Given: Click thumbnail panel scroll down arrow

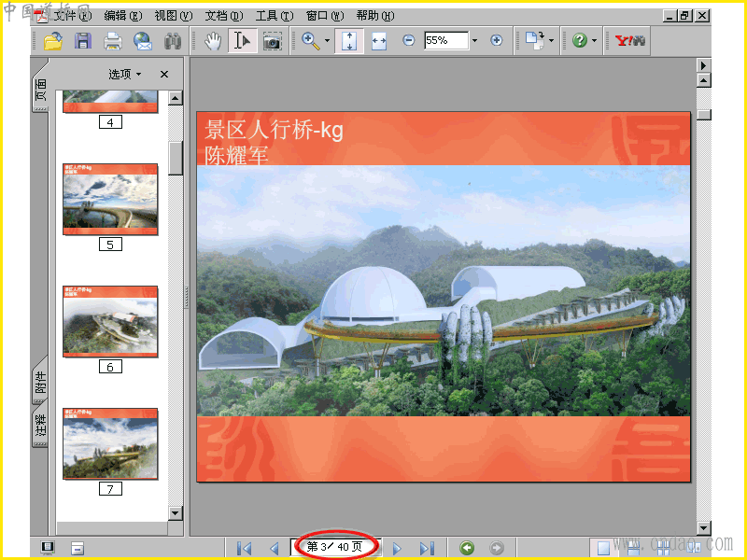Looking at the screenshot, I should [176, 512].
